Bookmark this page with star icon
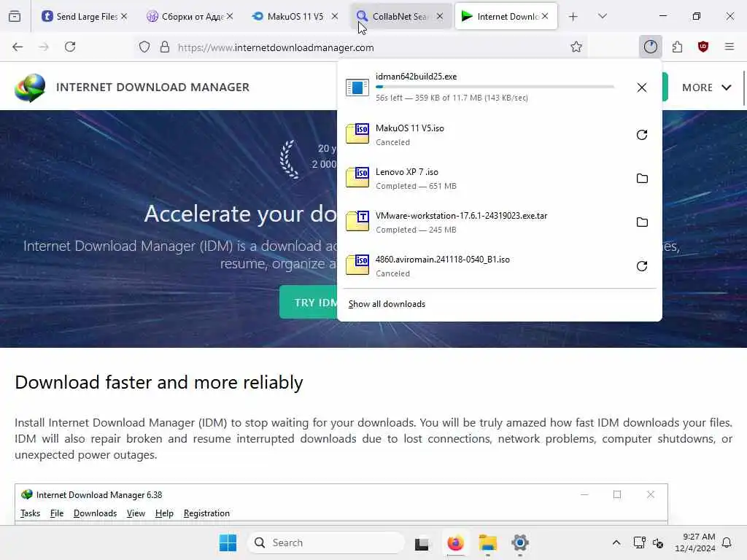747x560 pixels. [x=576, y=47]
